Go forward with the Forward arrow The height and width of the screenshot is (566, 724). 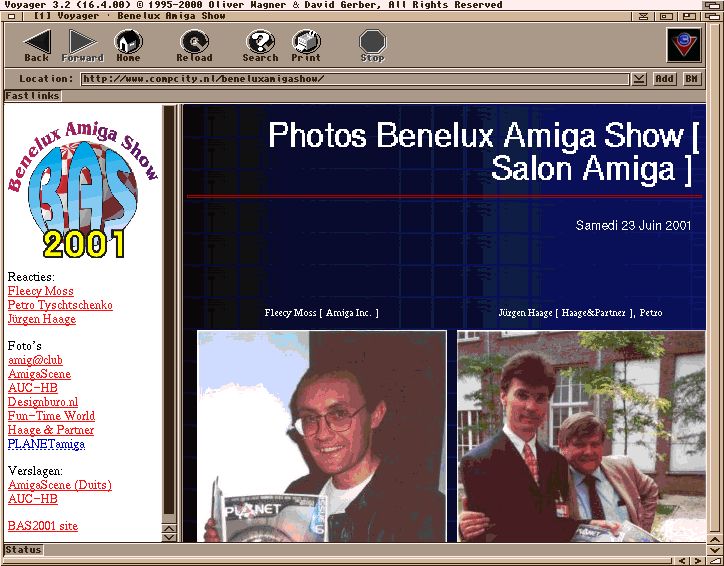click(83, 46)
